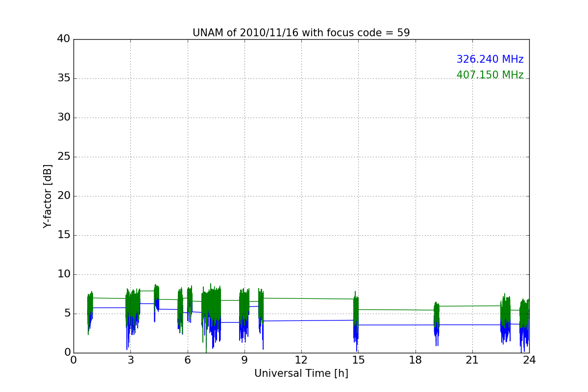Click the x-axis tick label 18

point(415,360)
